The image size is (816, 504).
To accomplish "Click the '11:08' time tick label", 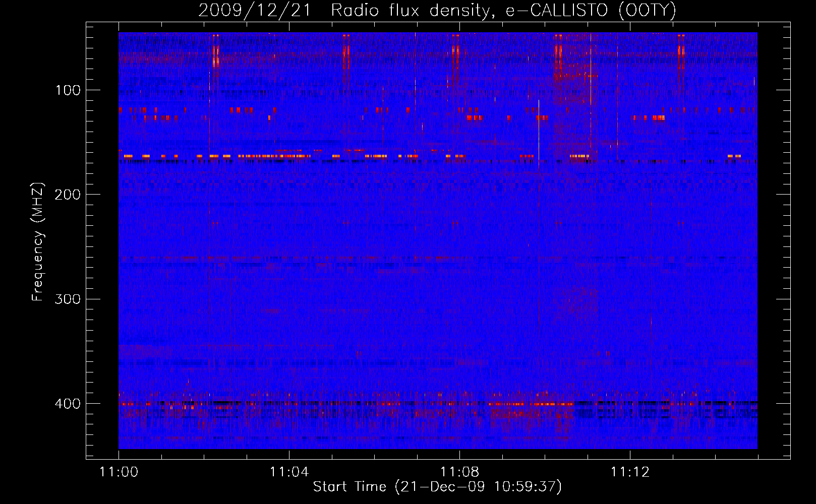I will point(459,472).
